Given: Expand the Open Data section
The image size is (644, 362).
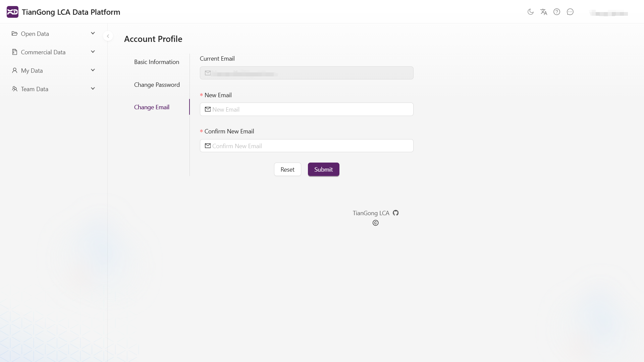Looking at the screenshot, I should click(x=93, y=33).
